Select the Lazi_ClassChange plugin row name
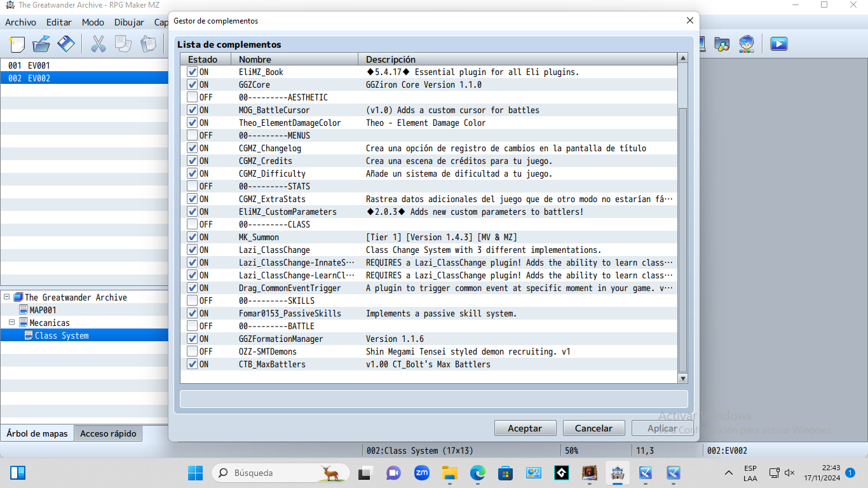This screenshot has width=868, height=488. (275, 250)
